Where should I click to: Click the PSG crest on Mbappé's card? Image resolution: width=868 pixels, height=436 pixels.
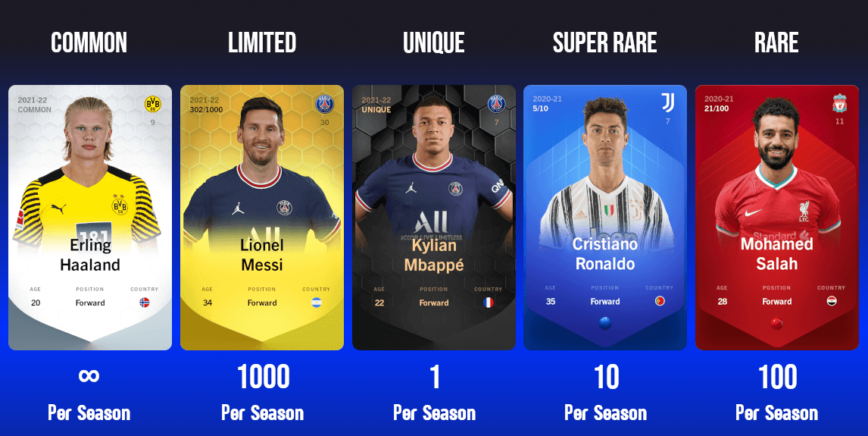pyautogui.click(x=497, y=104)
